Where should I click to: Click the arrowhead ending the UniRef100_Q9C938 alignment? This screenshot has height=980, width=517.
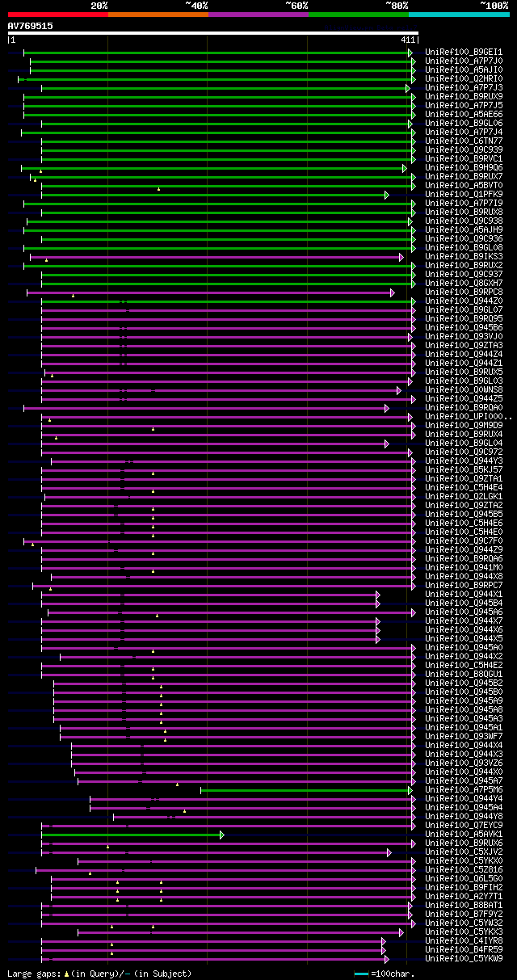pos(410,221)
